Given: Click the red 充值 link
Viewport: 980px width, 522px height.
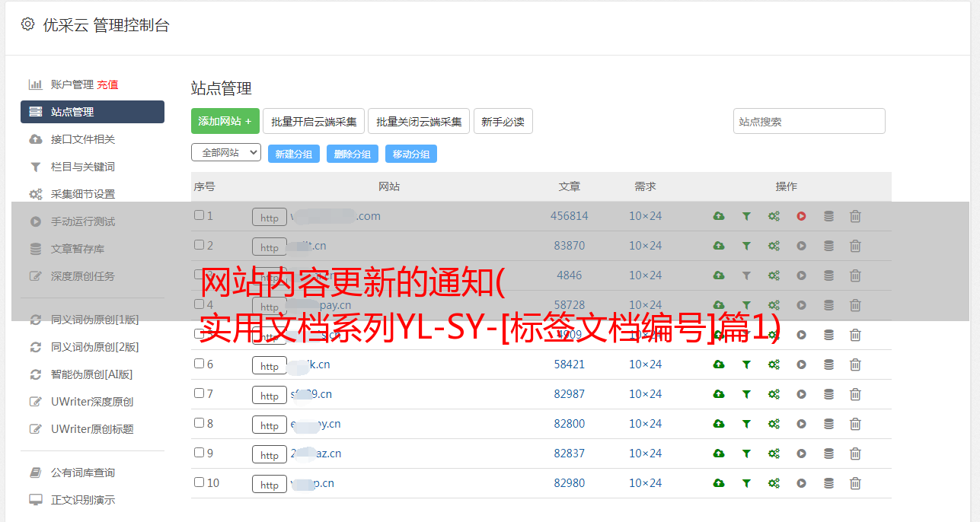Looking at the screenshot, I should [107, 84].
